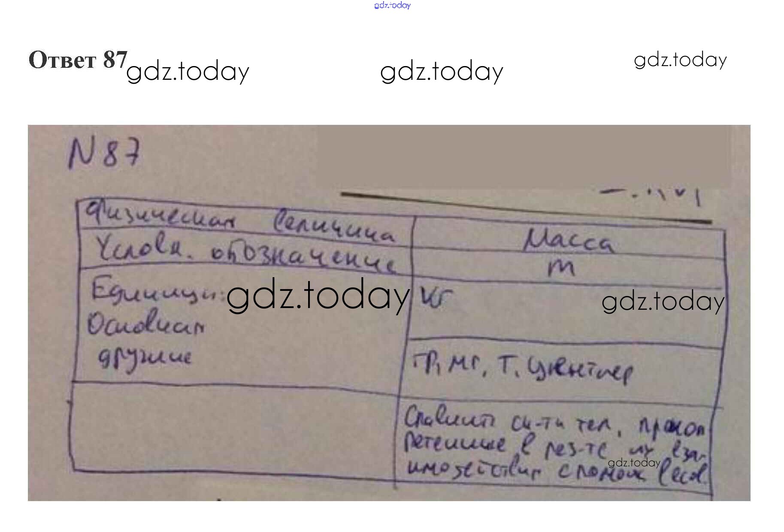
Task: Click the tiny gdz.today watermark inside last cell
Action: click(634, 463)
